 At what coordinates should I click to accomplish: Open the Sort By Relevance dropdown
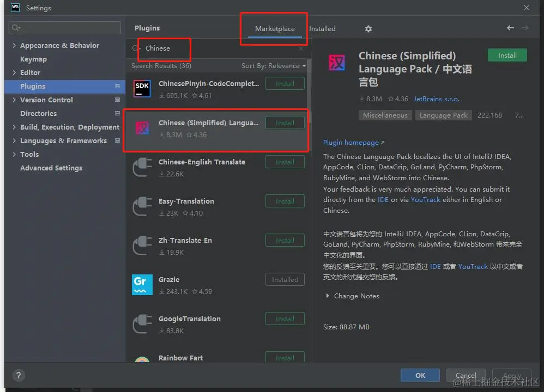coord(274,66)
